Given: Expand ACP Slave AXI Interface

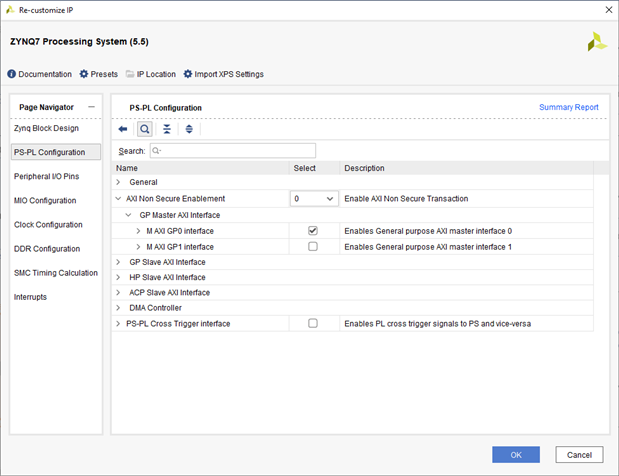Looking at the screenshot, I should pos(118,292).
